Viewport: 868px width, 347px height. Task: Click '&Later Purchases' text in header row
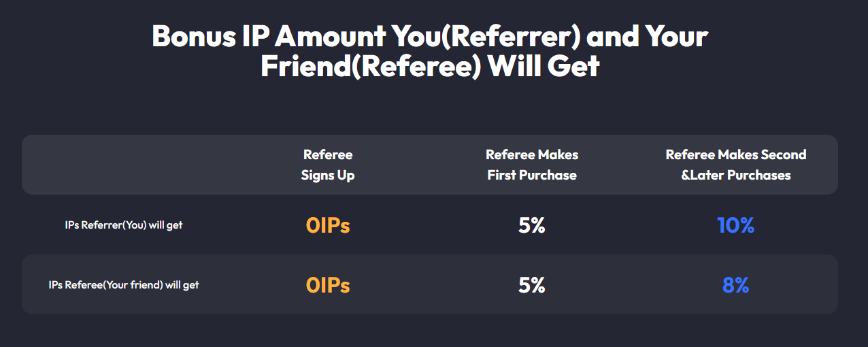[x=736, y=176]
